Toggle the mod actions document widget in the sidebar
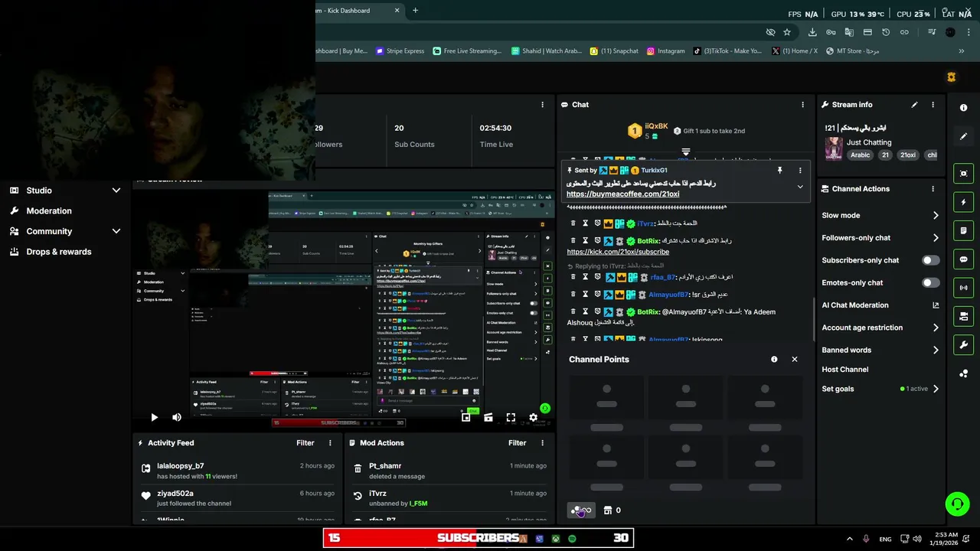The image size is (980, 551). [964, 230]
